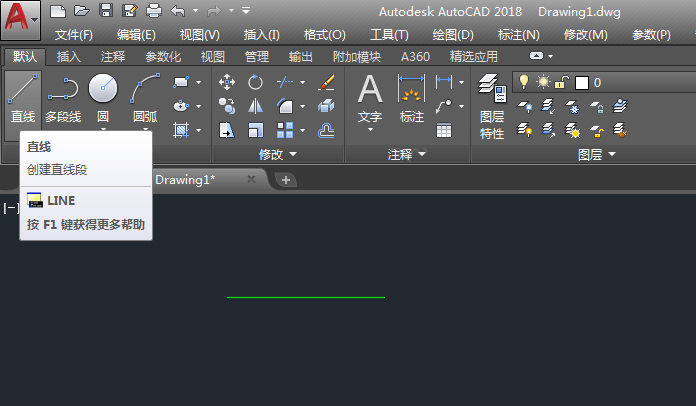This screenshot has width=696, height=406.
Task: Open the Dimension (标注N) menu
Action: (x=518, y=35)
